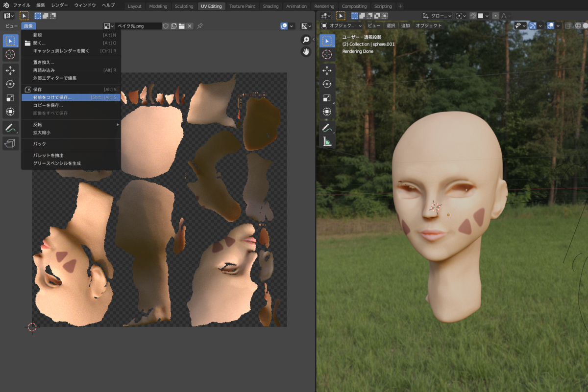Open the レンダー menu
This screenshot has width=588, height=392.
click(x=60, y=5)
